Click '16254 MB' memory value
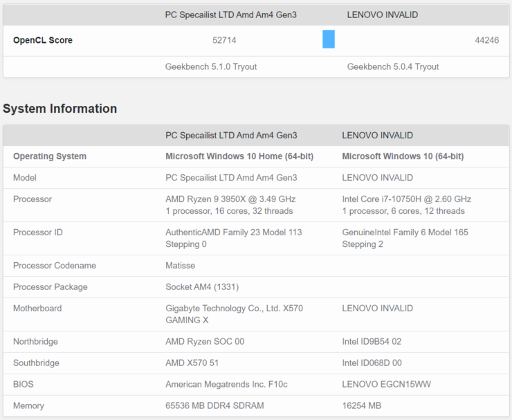 [362, 405]
